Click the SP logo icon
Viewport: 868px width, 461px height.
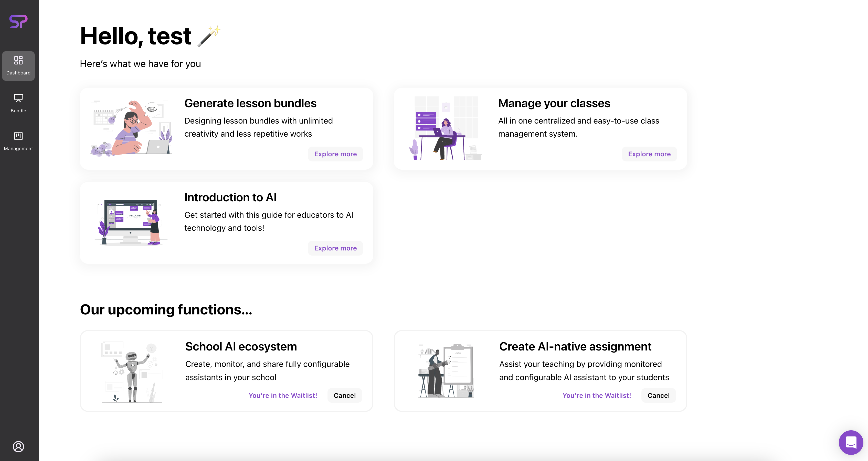(18, 21)
